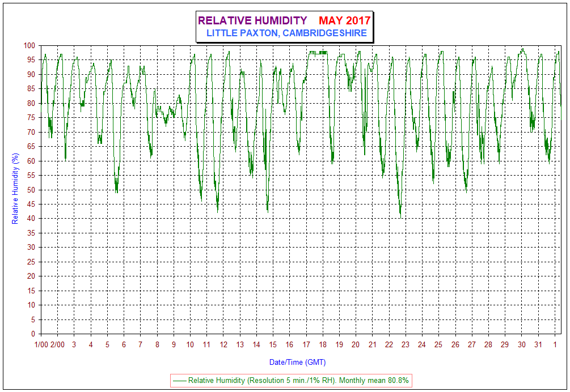Click the y-axis value 30
The image size is (570, 392).
point(31,247)
